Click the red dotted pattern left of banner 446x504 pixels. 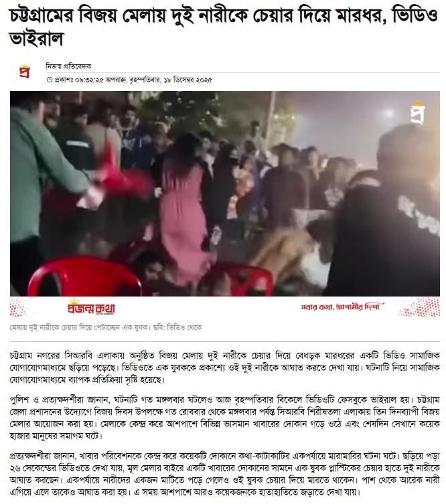click(x=18, y=307)
